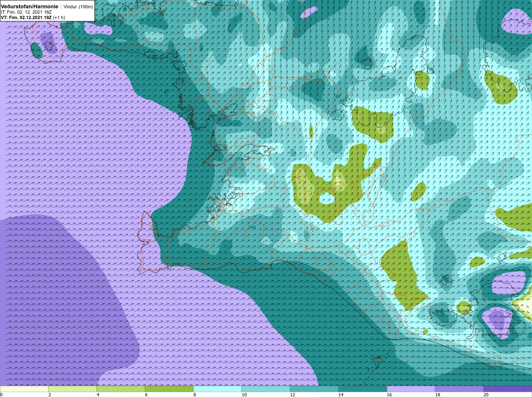Pick the aqua 10–12 legend swatch

pos(266,389)
